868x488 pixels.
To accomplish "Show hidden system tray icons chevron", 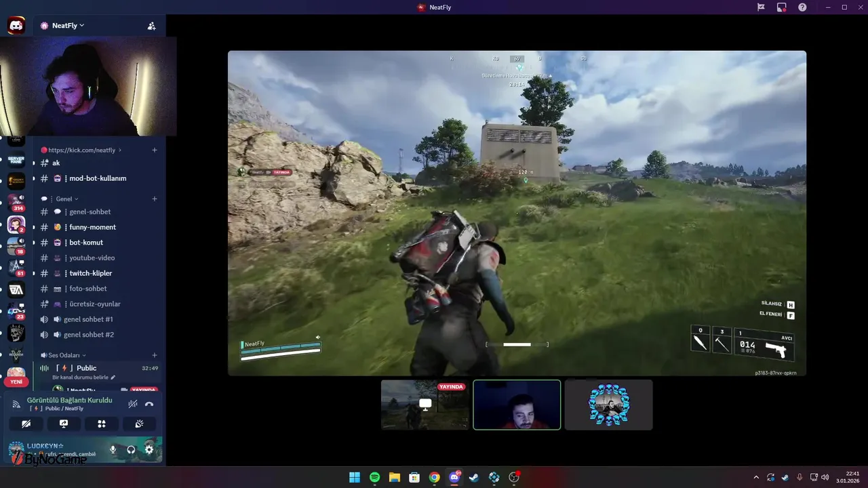I will (x=756, y=477).
